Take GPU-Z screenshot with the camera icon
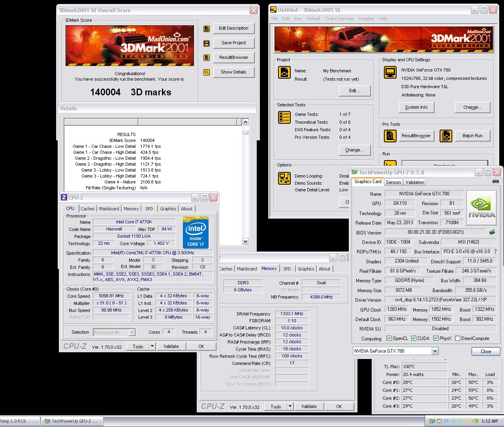Screen dimensions: 504x427 pos(495,181)
